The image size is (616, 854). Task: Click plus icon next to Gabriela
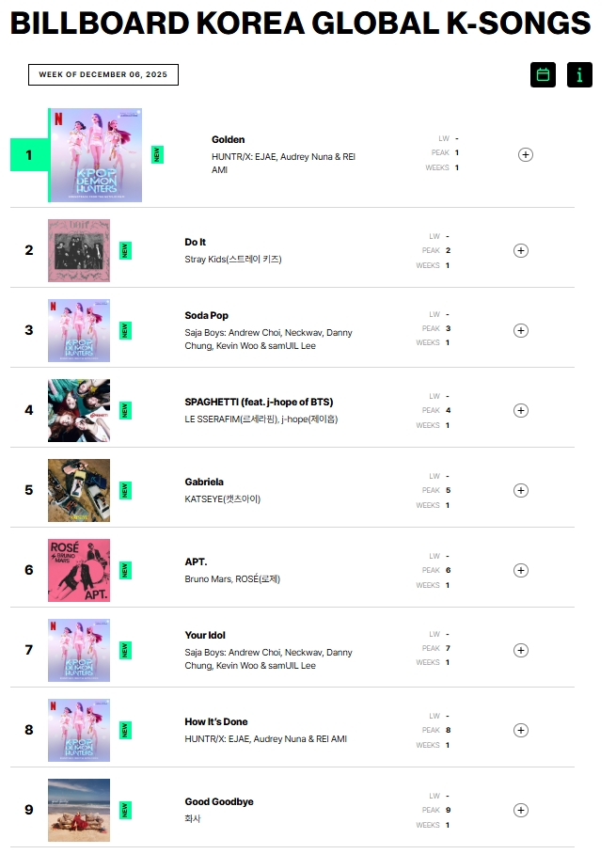click(x=521, y=490)
